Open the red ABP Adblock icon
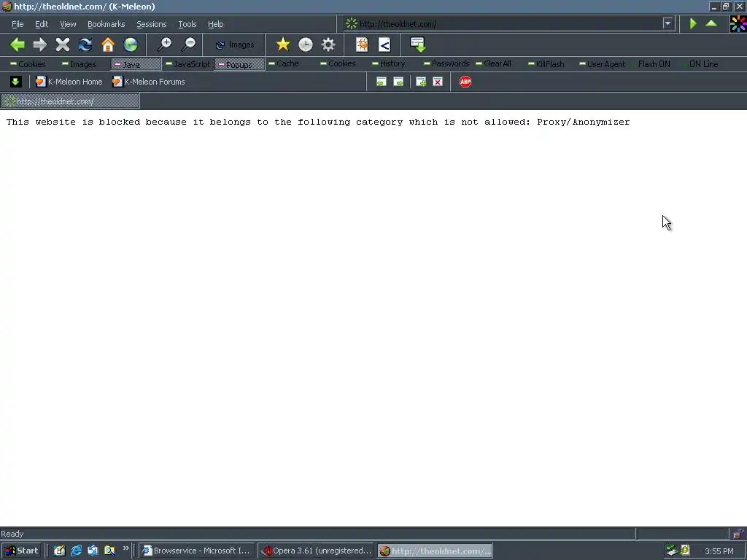Viewport: 747px width, 560px height. [465, 82]
